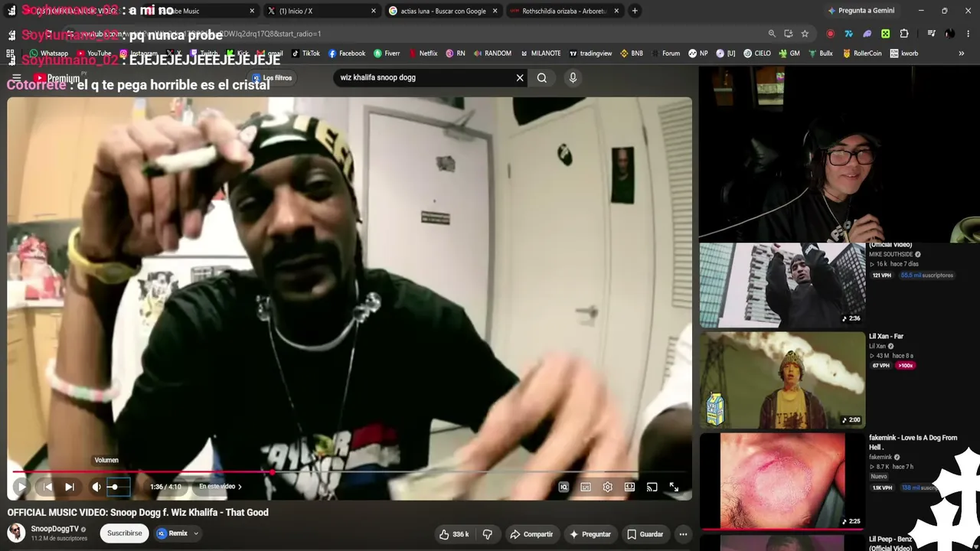Open the SnoopDoggTV channel name link
The height and width of the screenshot is (551, 980).
point(55,529)
